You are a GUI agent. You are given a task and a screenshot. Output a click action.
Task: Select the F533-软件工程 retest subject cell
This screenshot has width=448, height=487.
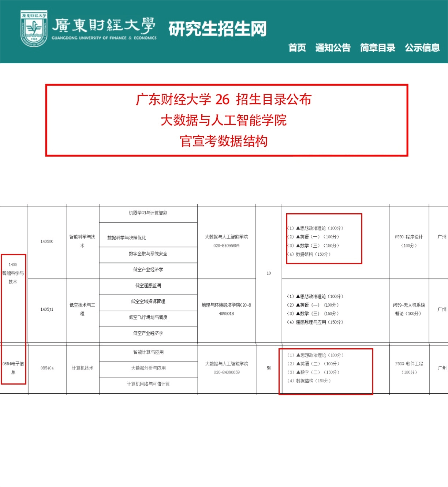coord(409,368)
